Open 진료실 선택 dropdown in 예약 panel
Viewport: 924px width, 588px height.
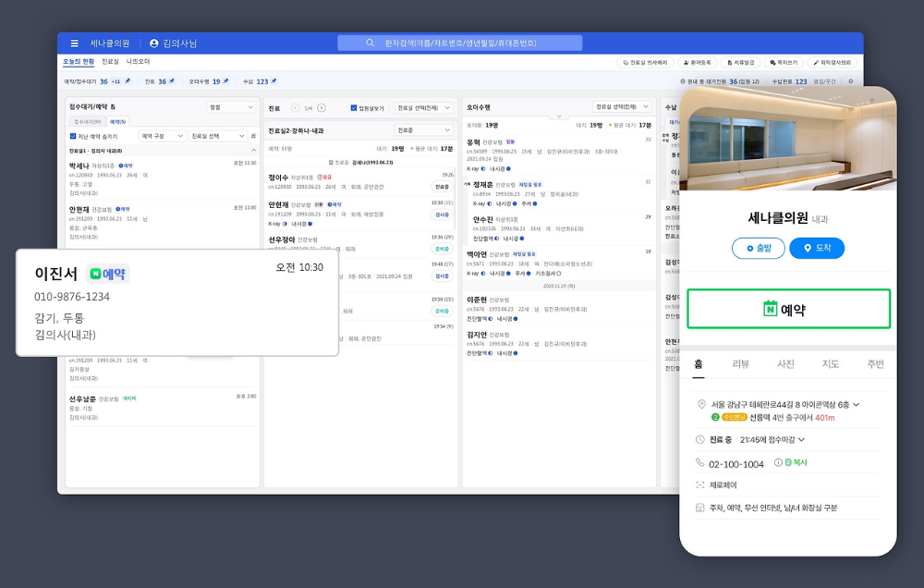coord(218,136)
